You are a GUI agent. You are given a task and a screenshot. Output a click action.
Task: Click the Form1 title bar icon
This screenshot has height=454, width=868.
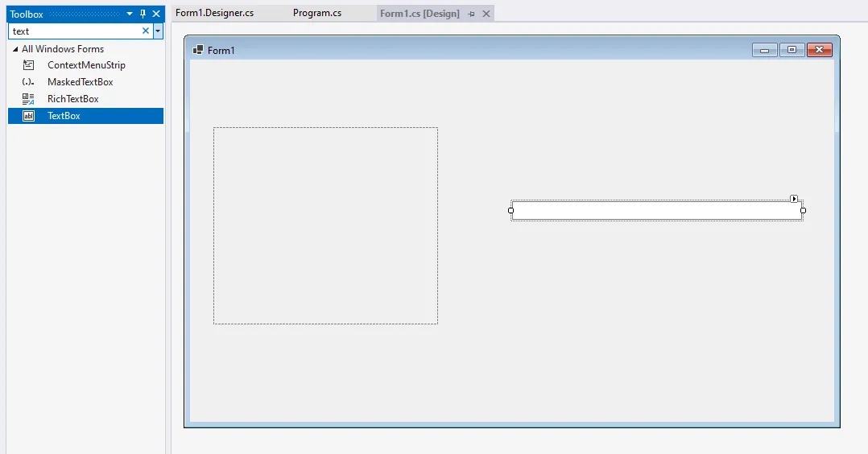(x=198, y=50)
